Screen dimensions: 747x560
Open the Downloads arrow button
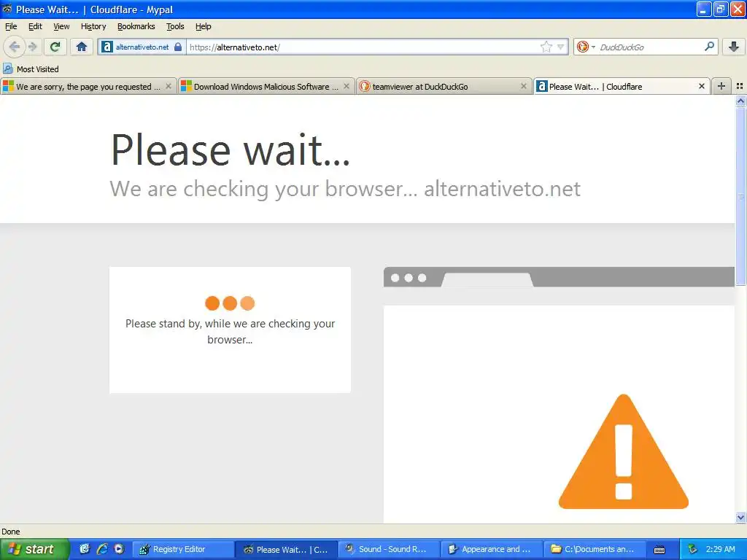733,47
